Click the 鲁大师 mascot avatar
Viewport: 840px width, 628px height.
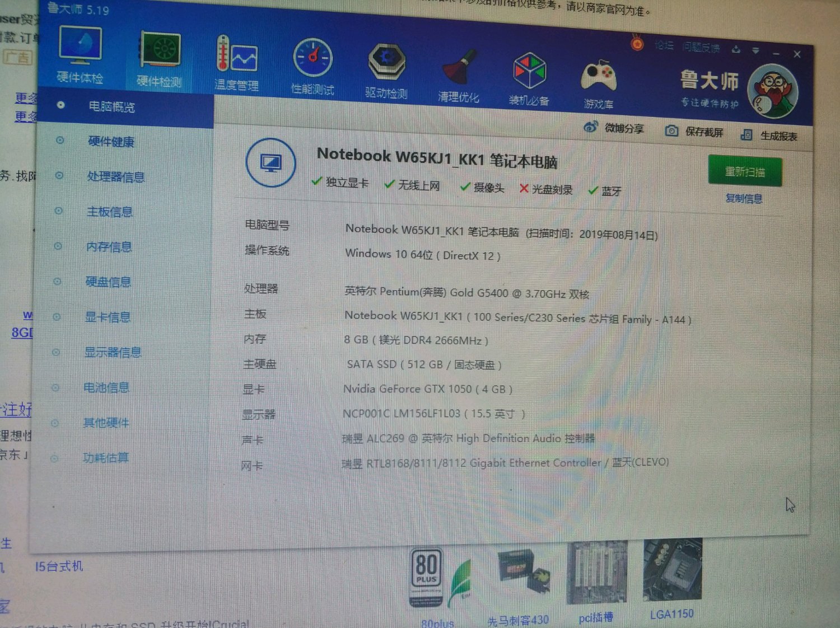coord(774,91)
